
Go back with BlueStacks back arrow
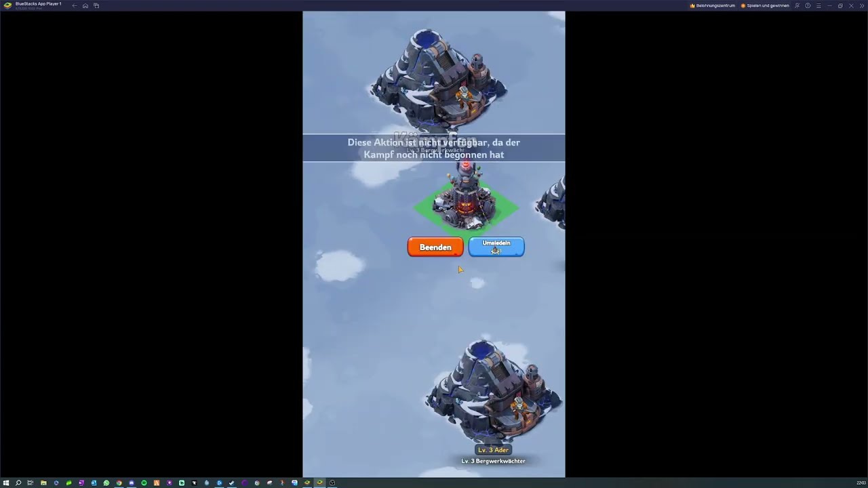click(x=74, y=5)
